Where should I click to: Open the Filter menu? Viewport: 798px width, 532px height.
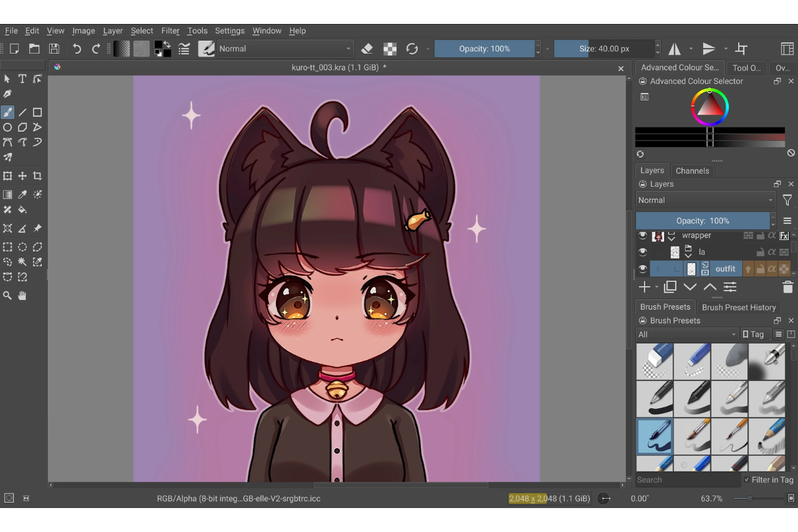[x=170, y=31]
